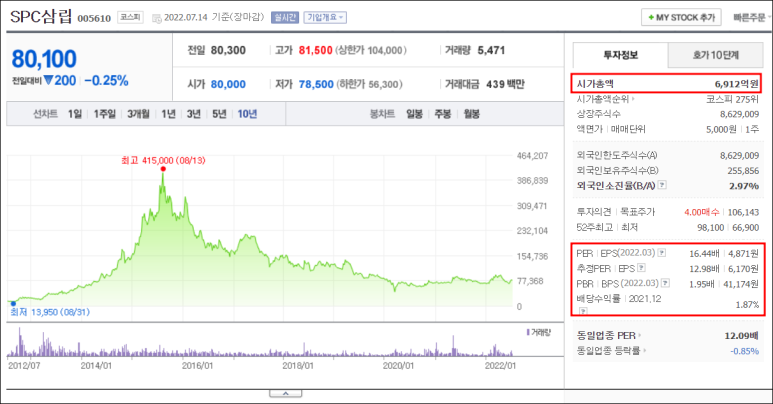Screen dimensions: 773x404
Task: Select the 1년 line chart period
Action: tap(168, 114)
